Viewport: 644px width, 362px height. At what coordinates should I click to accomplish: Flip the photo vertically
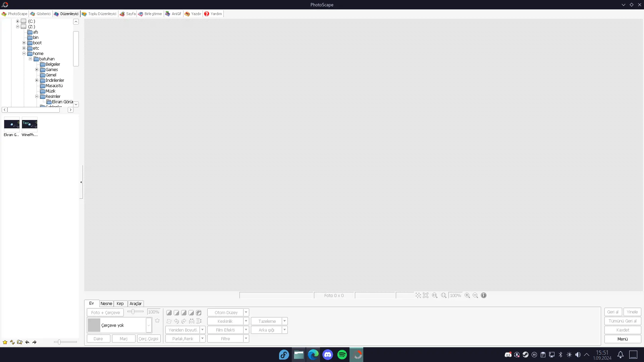199,321
